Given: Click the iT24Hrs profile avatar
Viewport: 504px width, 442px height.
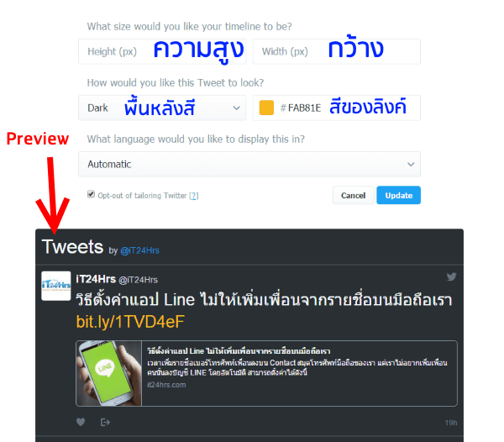Looking at the screenshot, I should coord(56,286).
